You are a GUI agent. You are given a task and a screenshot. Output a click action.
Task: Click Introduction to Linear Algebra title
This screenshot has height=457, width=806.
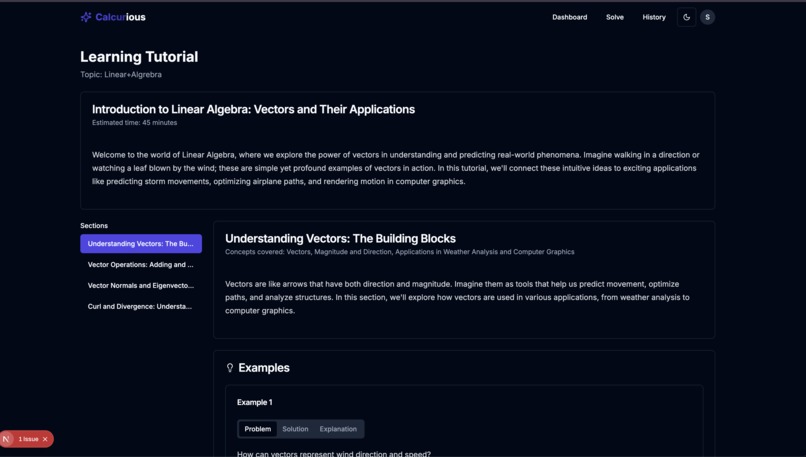pos(253,109)
